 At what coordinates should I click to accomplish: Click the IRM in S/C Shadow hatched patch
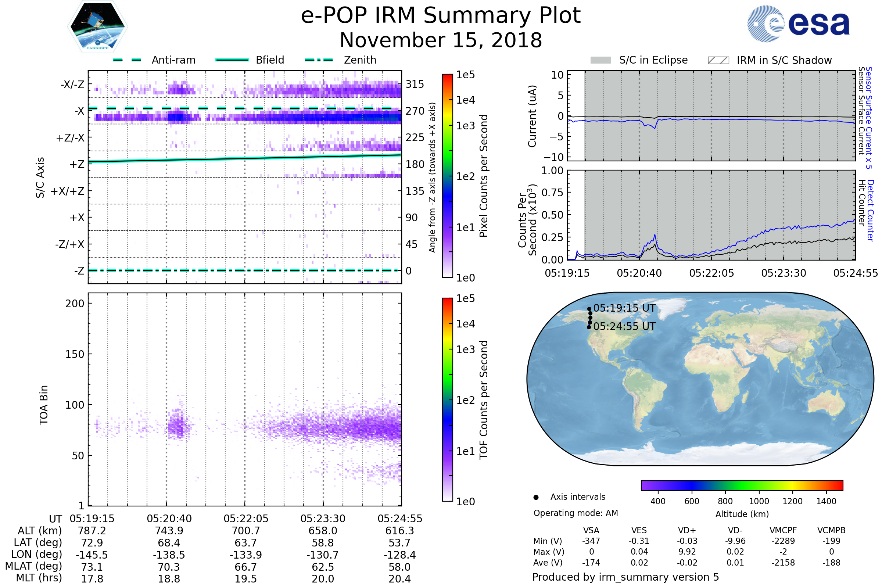[718, 60]
